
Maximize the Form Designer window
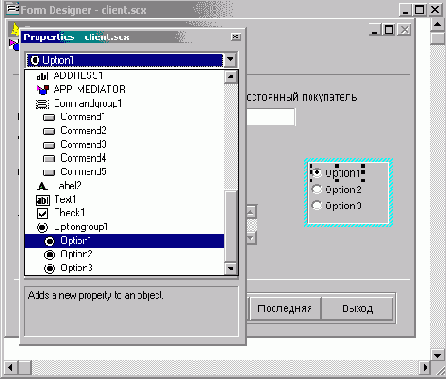click(x=420, y=10)
